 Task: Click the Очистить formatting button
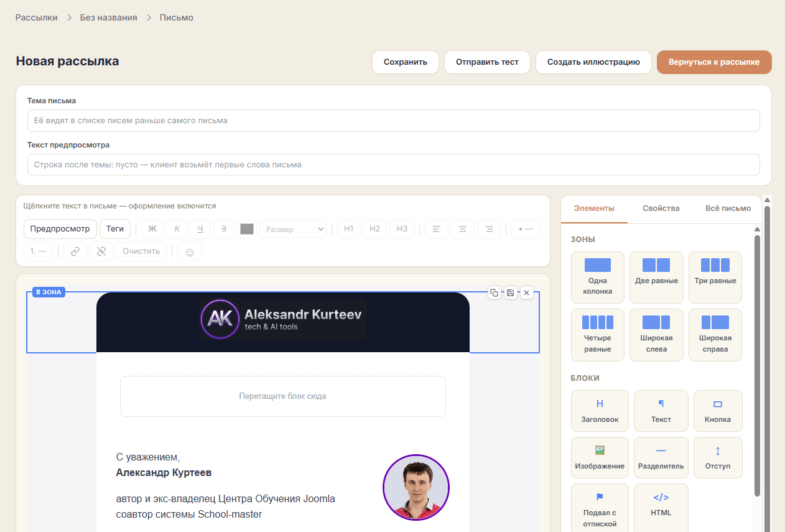[141, 251]
